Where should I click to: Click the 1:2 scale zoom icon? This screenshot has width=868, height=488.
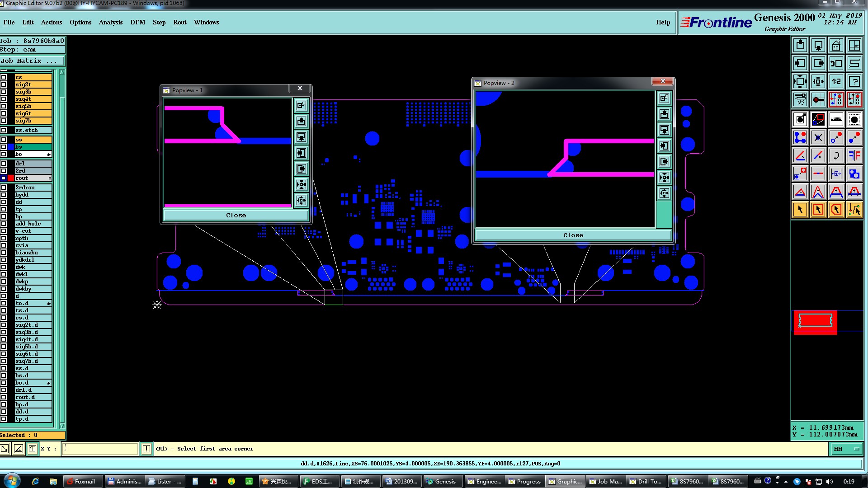pyautogui.click(x=836, y=81)
